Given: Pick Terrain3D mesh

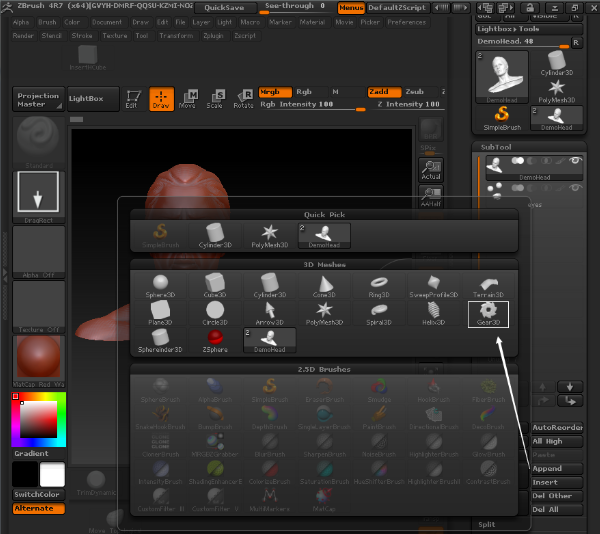Looking at the screenshot, I should click(488, 286).
